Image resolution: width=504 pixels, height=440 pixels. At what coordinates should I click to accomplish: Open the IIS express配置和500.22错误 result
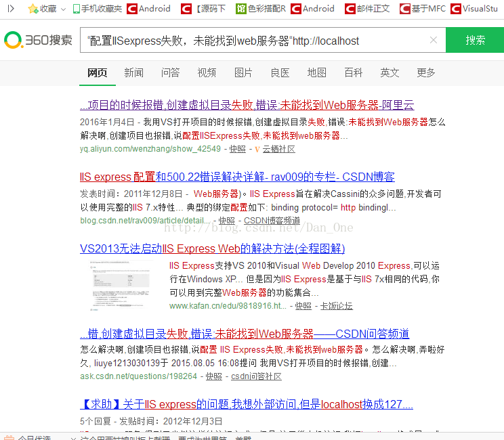tap(237, 177)
